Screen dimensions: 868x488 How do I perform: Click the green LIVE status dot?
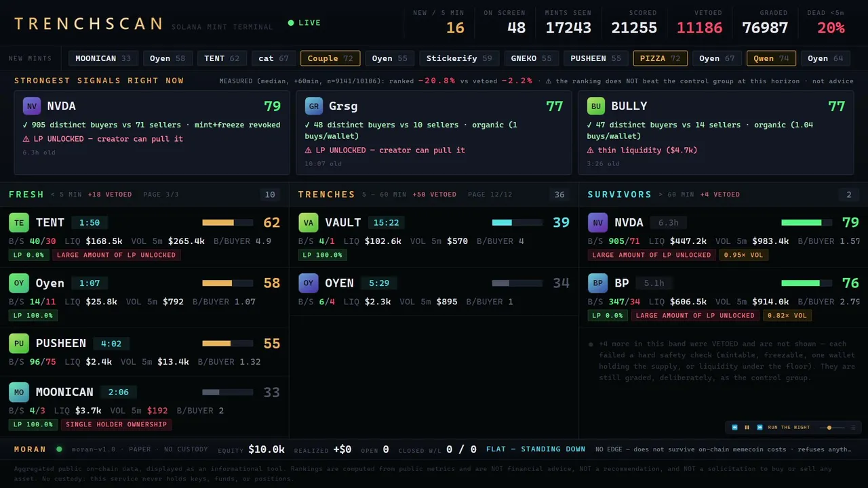pyautogui.click(x=291, y=23)
